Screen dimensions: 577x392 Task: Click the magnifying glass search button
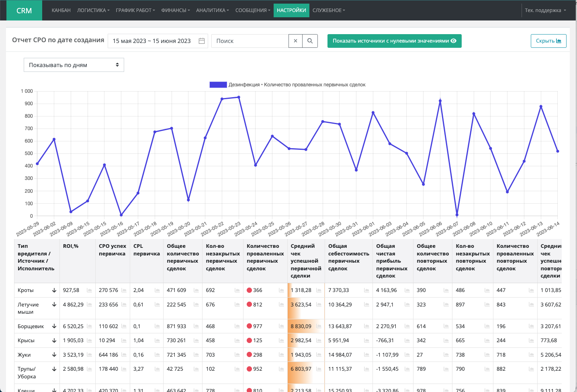(310, 41)
